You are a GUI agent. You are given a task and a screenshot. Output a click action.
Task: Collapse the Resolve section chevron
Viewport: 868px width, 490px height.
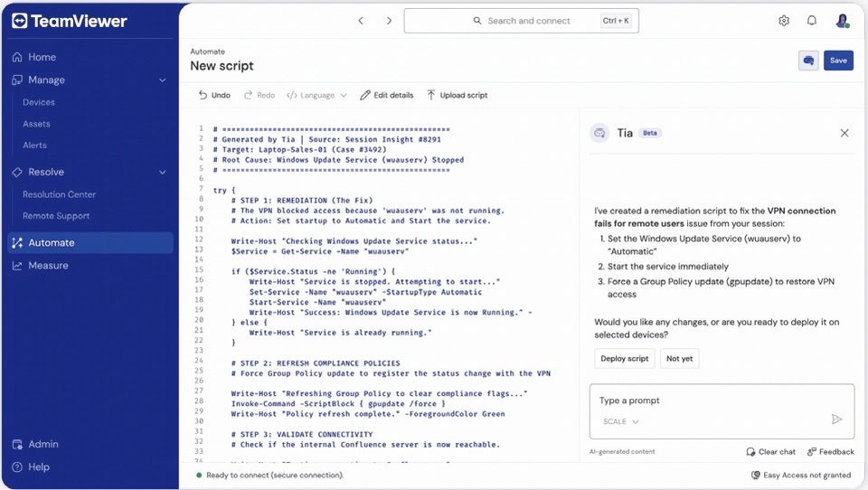coord(162,172)
